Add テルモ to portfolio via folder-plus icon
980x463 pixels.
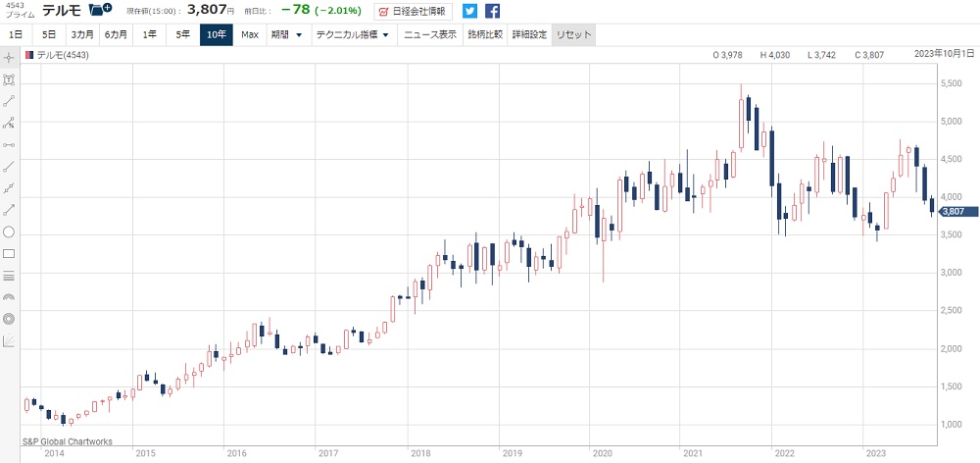(100, 11)
